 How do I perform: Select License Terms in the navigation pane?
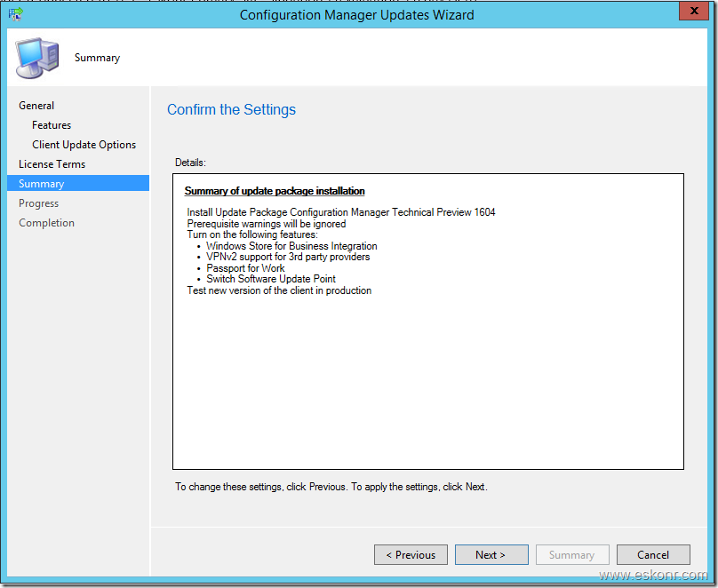[x=52, y=164]
